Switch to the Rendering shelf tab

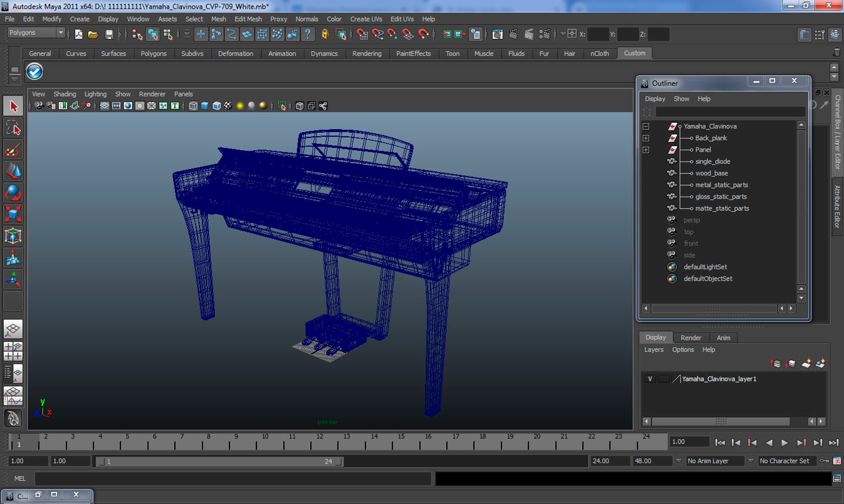click(367, 54)
